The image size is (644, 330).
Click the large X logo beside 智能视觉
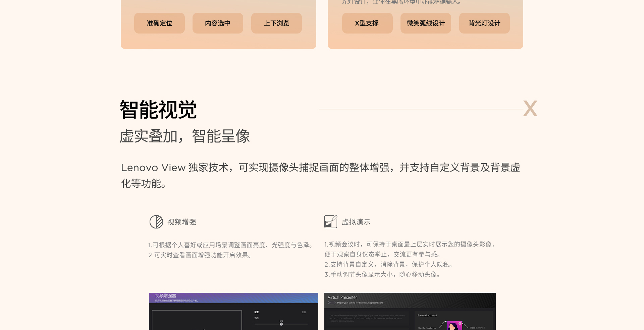(530, 109)
